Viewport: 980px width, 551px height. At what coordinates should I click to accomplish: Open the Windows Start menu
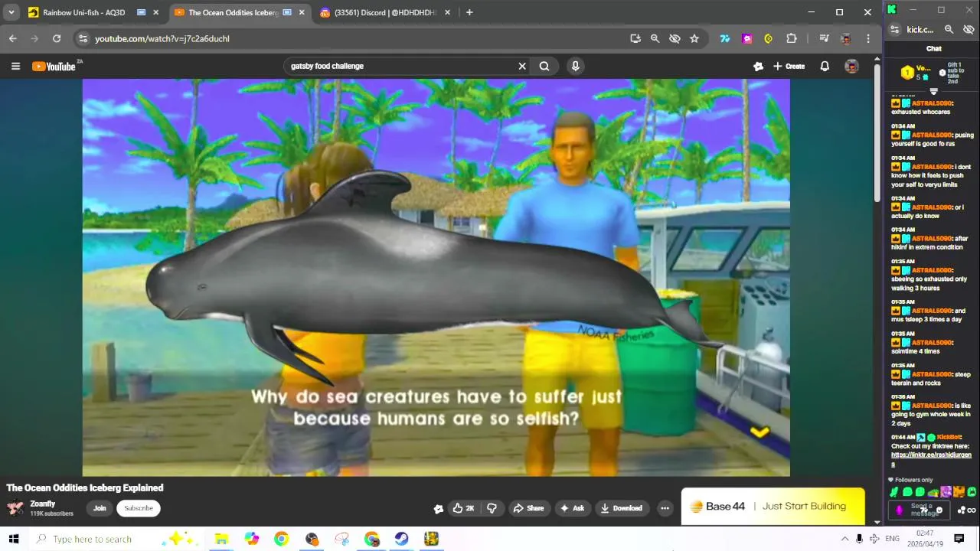[x=13, y=539]
